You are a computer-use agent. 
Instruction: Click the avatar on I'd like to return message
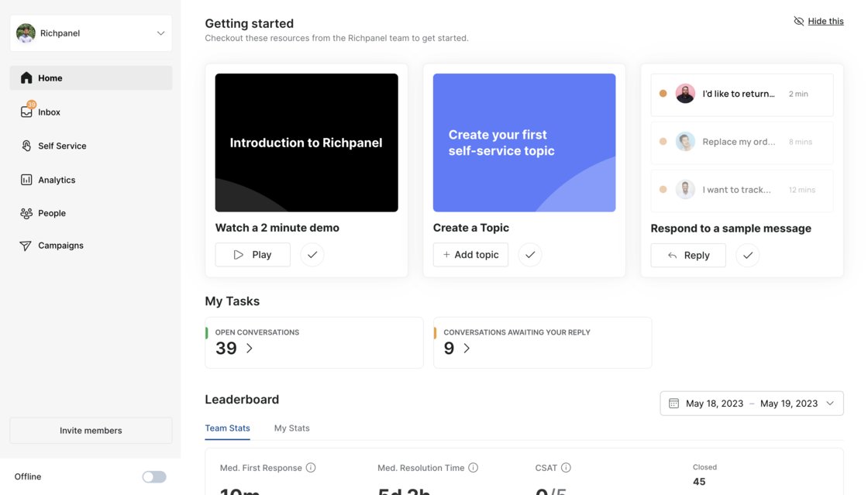point(685,94)
